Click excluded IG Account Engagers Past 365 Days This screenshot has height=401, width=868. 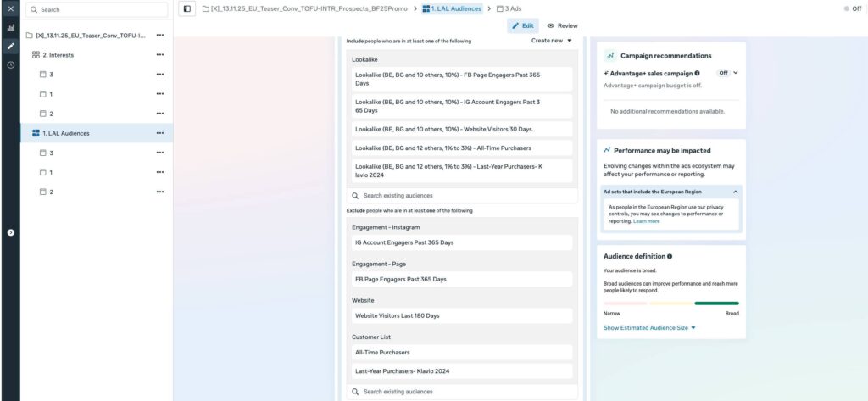[462, 242]
